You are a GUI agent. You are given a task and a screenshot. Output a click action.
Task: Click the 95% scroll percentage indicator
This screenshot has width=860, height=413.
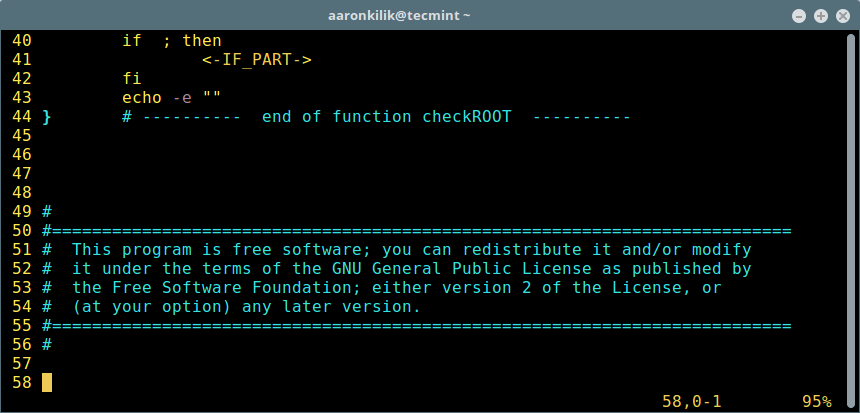click(816, 401)
